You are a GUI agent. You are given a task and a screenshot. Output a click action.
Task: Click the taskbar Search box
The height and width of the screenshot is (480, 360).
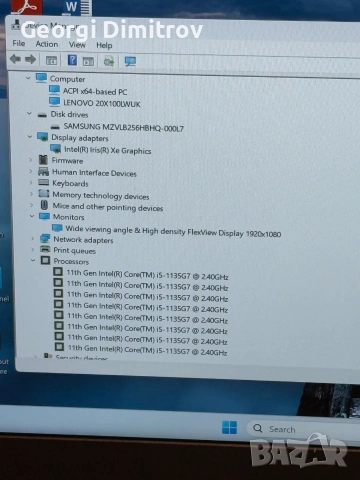point(303,429)
